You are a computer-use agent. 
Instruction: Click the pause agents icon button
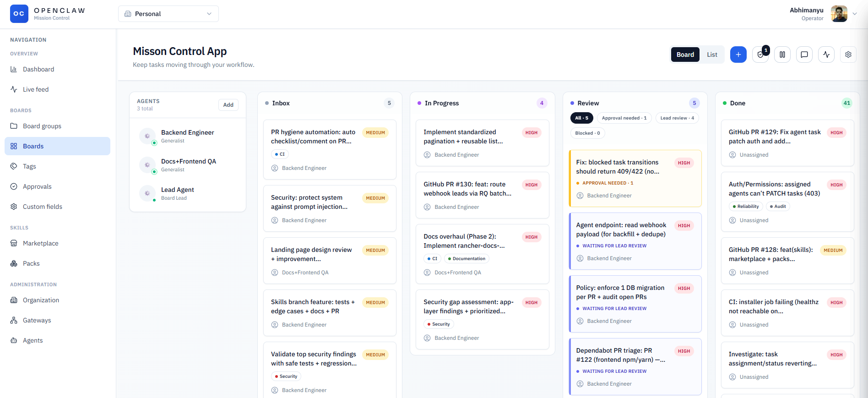point(782,55)
